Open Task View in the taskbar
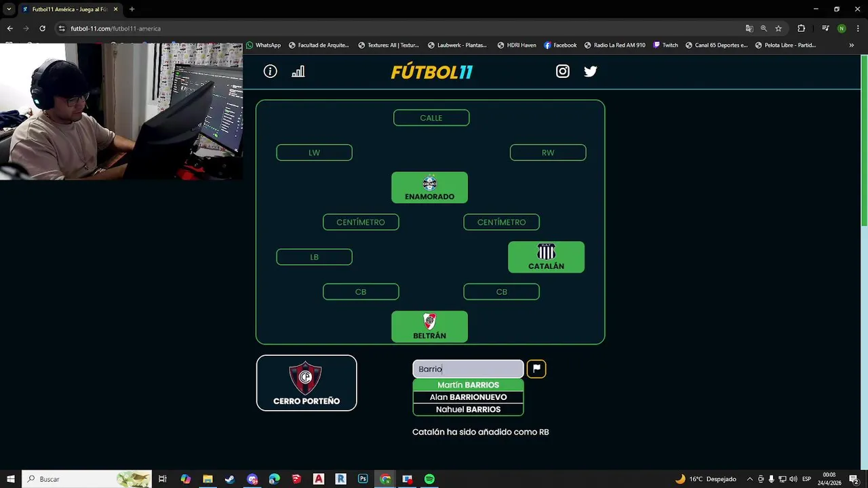 pyautogui.click(x=163, y=479)
